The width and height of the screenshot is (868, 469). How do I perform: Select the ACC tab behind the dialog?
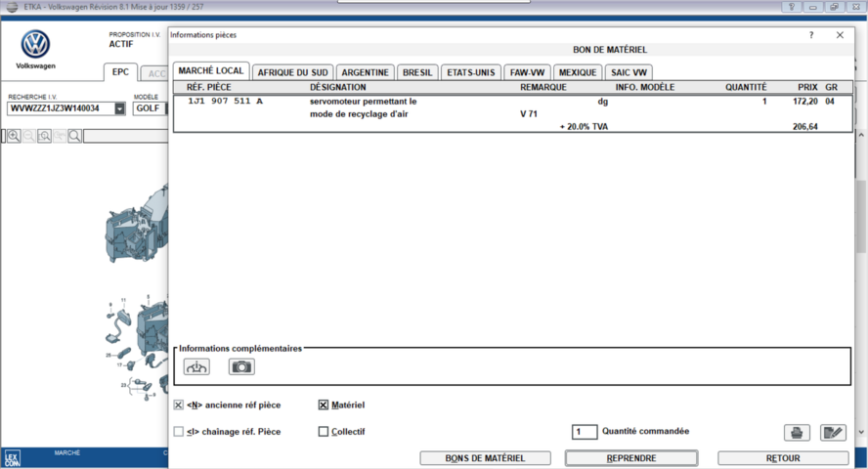[x=154, y=73]
